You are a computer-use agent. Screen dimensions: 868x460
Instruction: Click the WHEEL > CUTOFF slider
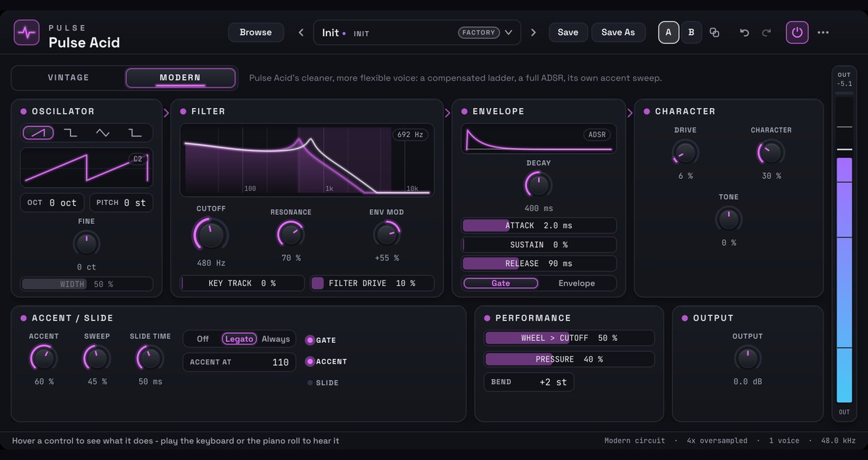click(x=569, y=338)
